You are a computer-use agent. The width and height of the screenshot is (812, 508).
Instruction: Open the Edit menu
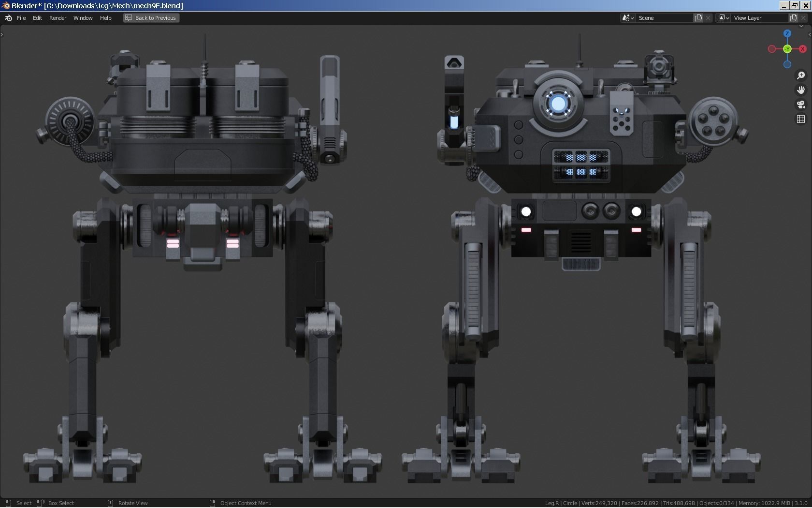pyautogui.click(x=37, y=18)
